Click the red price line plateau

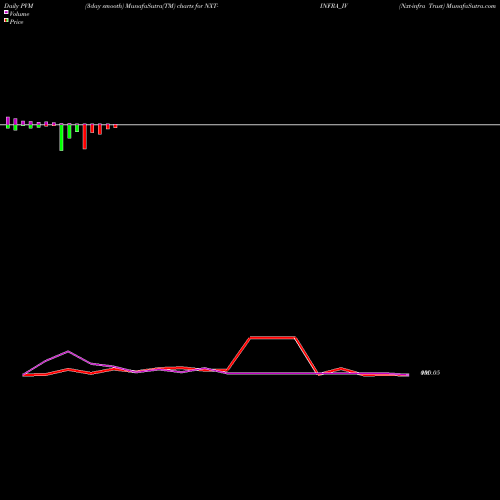(272, 338)
